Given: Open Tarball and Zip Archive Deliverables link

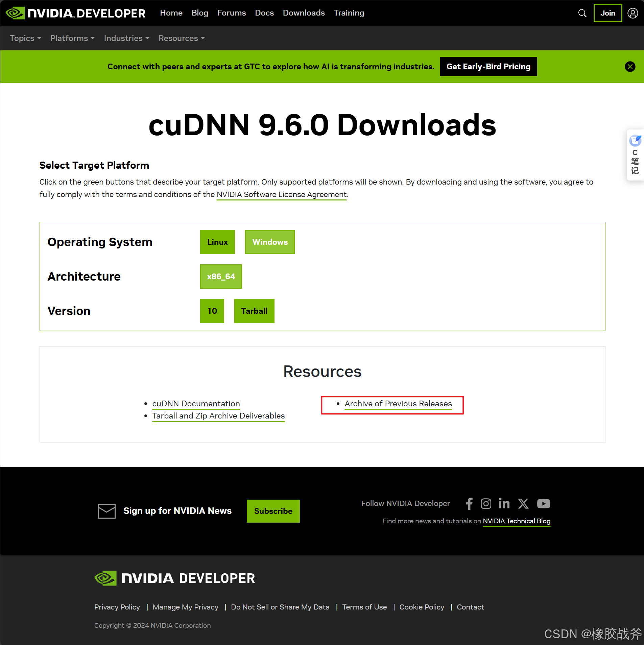Looking at the screenshot, I should pyautogui.click(x=218, y=416).
